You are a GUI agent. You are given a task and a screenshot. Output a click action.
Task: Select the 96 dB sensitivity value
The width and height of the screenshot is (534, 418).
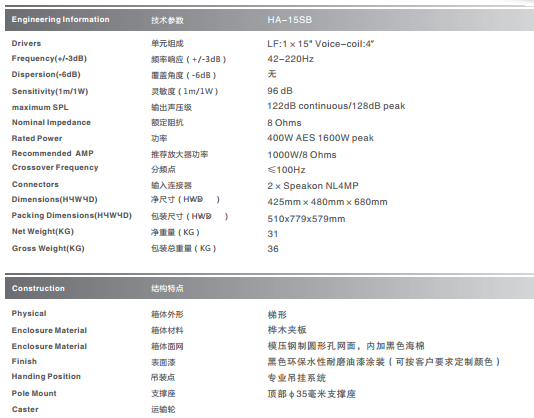coord(280,91)
